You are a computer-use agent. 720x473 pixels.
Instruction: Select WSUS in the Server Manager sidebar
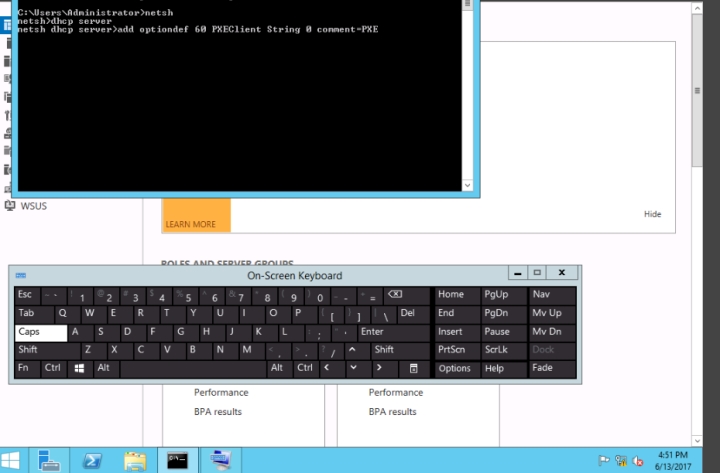pos(34,206)
